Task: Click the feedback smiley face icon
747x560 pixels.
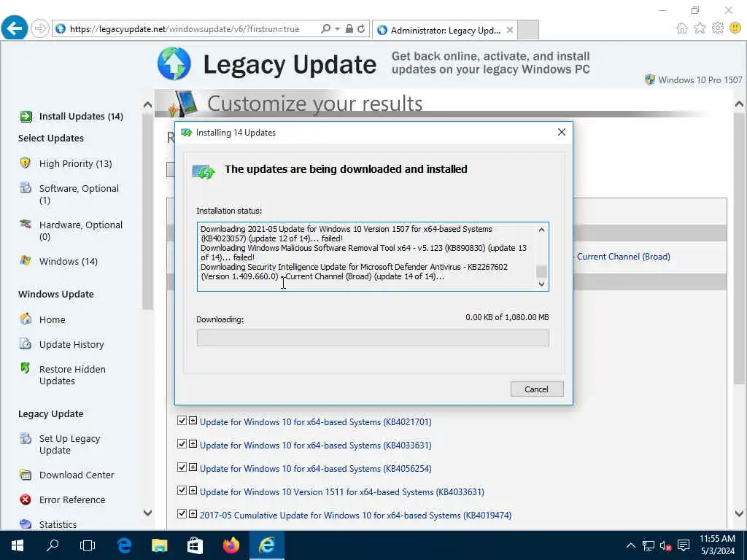Action: click(x=735, y=28)
